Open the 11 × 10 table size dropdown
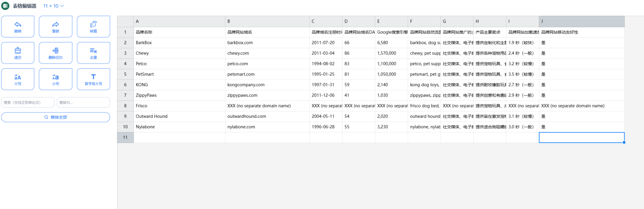The image size is (644, 209). pos(53,6)
